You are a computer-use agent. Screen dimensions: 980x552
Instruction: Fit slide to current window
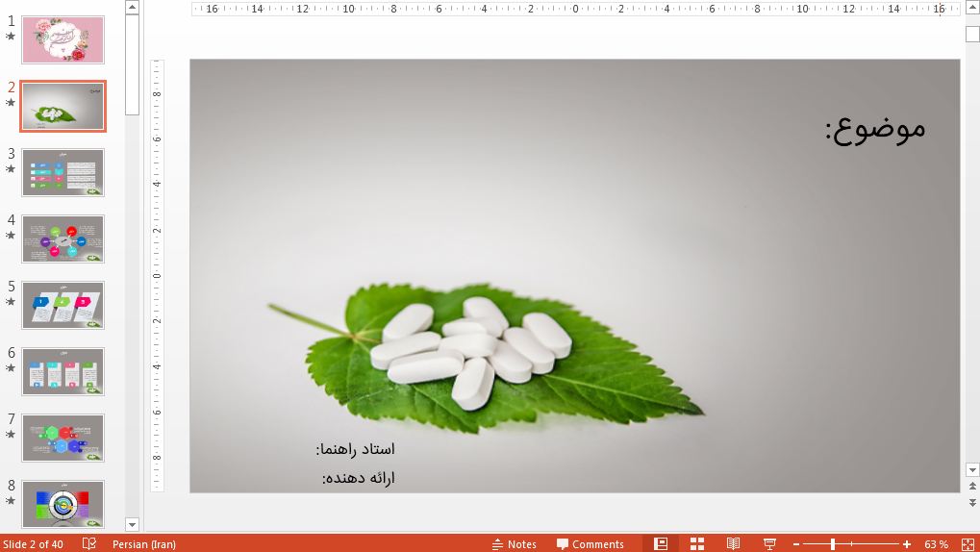[x=967, y=544]
